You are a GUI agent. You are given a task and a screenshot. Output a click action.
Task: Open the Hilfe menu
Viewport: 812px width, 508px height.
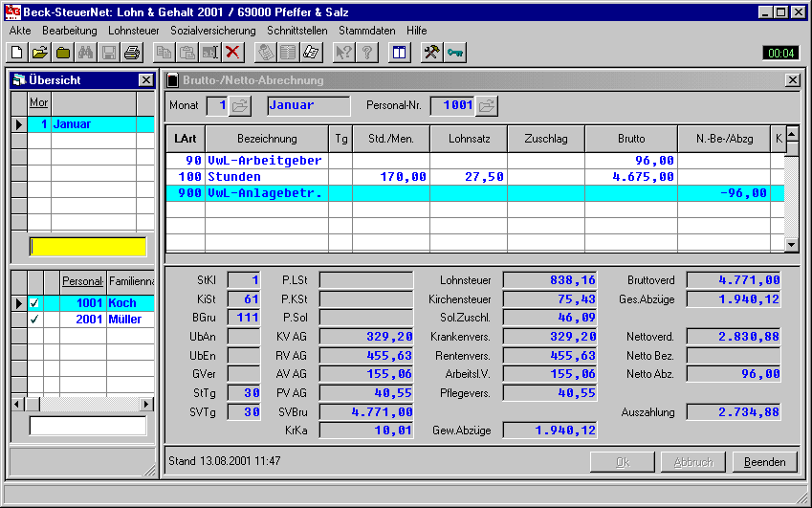(416, 31)
